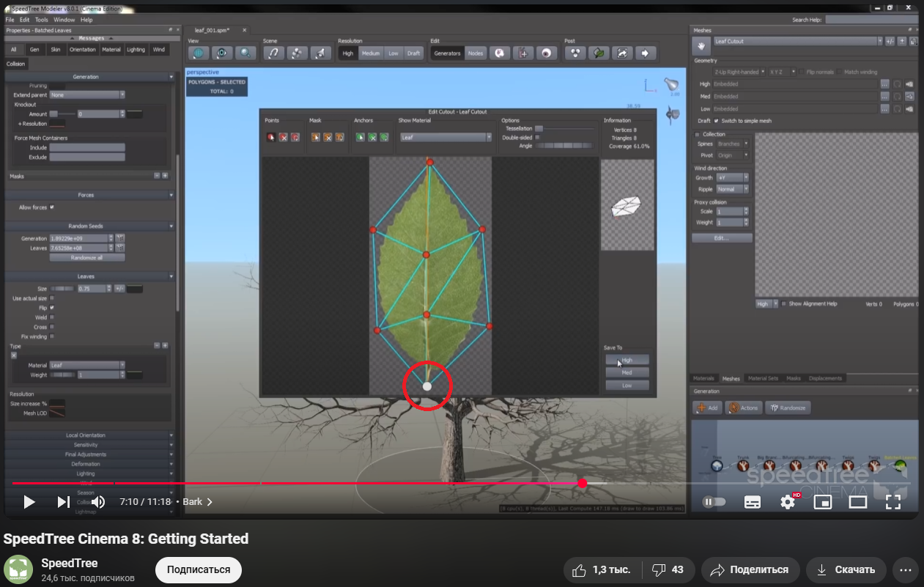Open the Extend parent None dropdown
This screenshot has width=924, height=587.
[x=87, y=95]
